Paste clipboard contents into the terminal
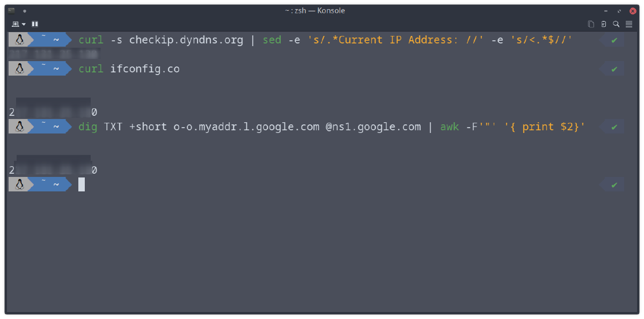Viewport: 644px width, 319px height. click(x=604, y=24)
